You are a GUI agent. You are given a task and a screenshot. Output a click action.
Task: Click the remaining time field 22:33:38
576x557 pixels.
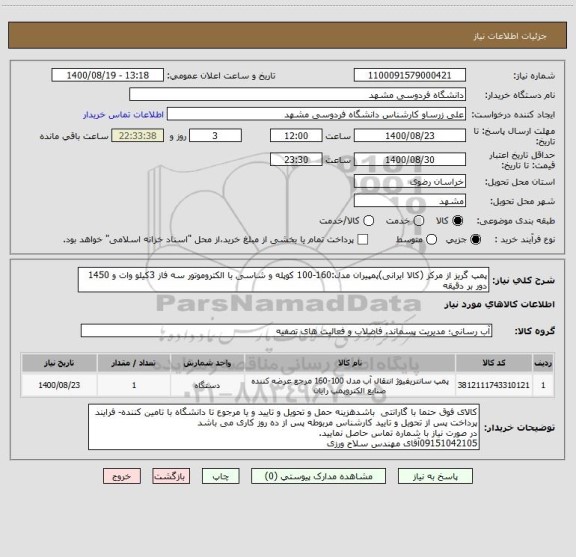(138, 136)
